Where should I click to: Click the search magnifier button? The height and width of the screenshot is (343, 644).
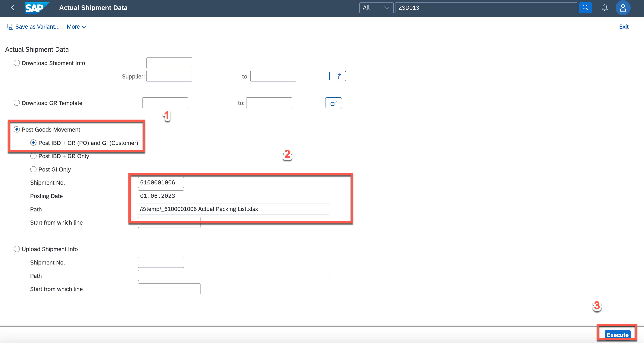click(585, 8)
